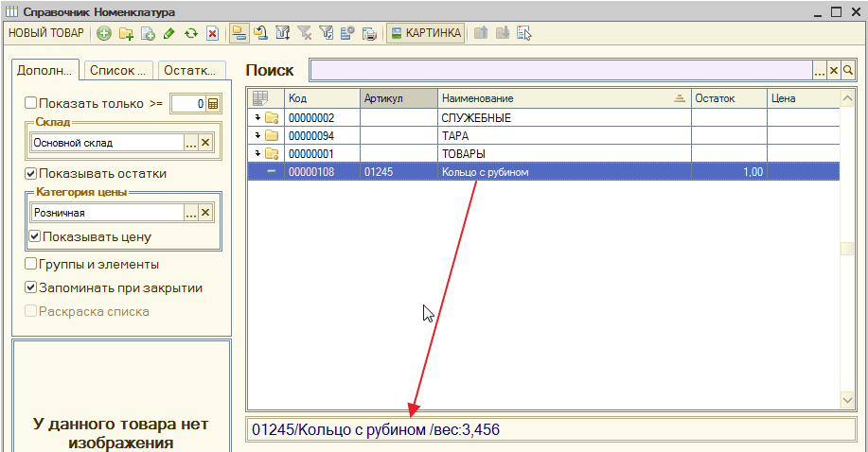Toggle hierarchical view icon

[239, 33]
